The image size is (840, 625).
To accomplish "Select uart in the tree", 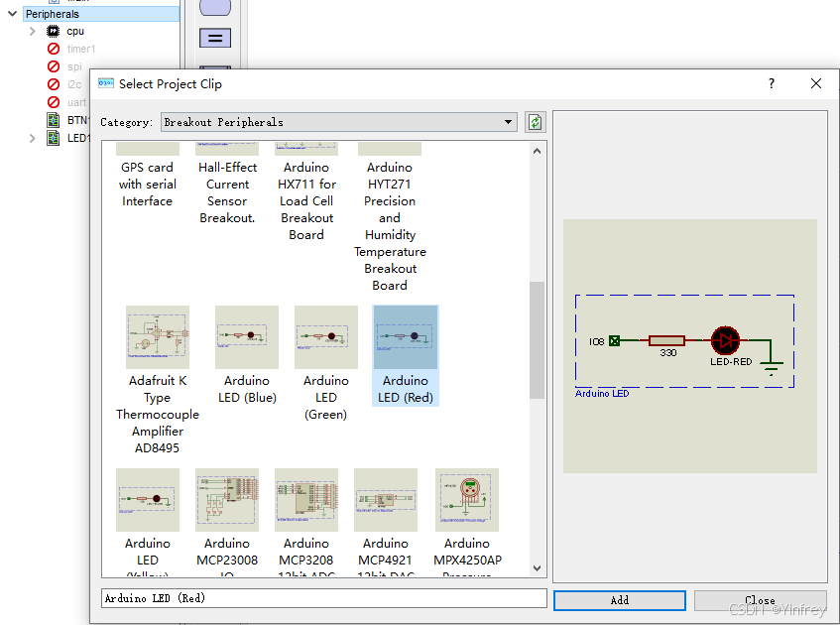I will tap(76, 102).
